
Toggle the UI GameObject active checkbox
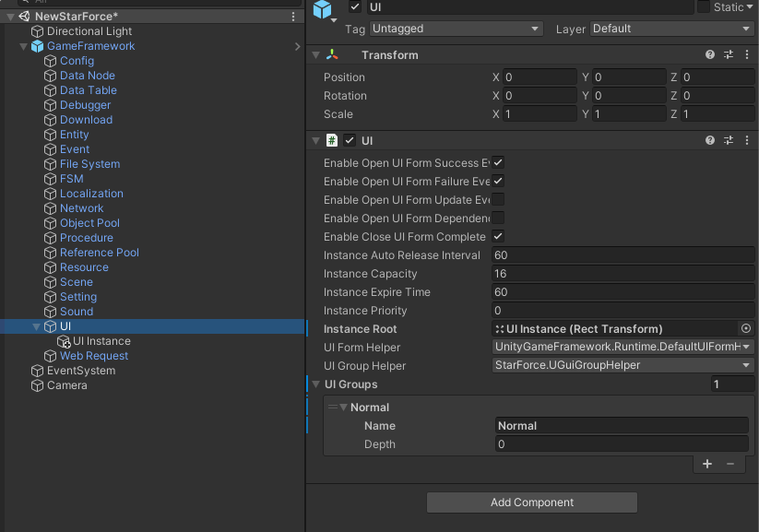pyautogui.click(x=355, y=6)
